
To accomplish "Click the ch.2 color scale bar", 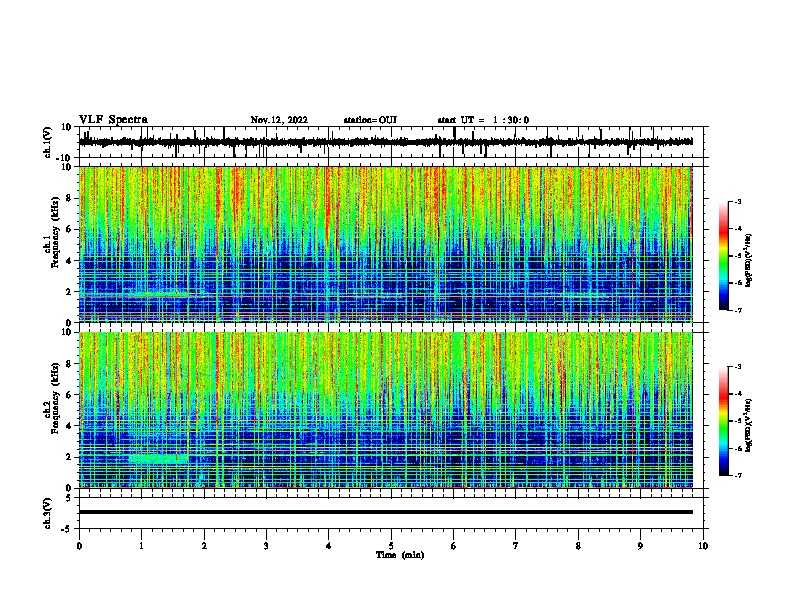I will pyautogui.click(x=724, y=421).
